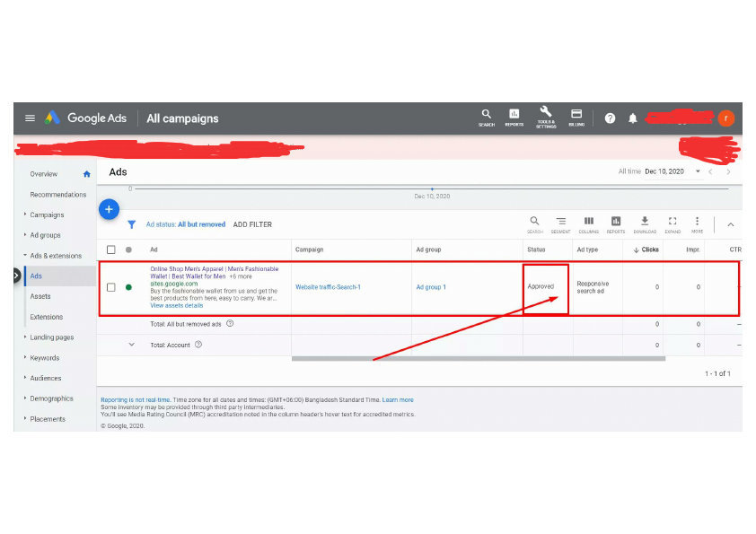Image resolution: width=756 pixels, height=534 pixels.
Task: Open the notifications bell
Action: (x=633, y=118)
